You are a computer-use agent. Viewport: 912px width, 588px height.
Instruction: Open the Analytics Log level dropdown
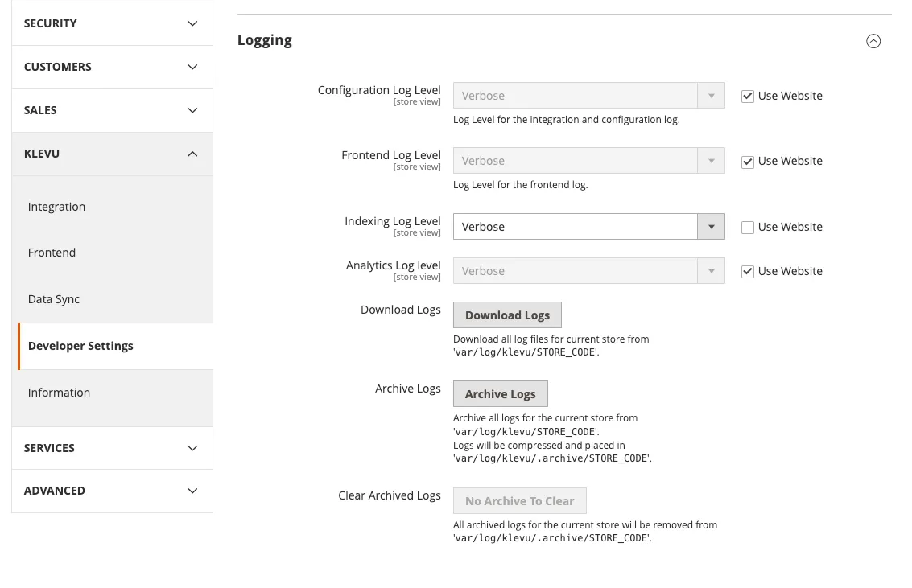588,271
